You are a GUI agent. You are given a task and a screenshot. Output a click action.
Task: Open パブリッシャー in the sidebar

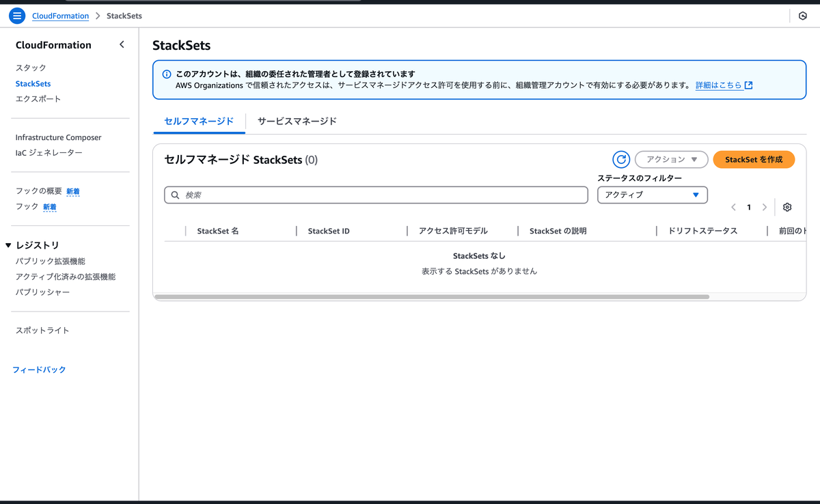coord(42,292)
